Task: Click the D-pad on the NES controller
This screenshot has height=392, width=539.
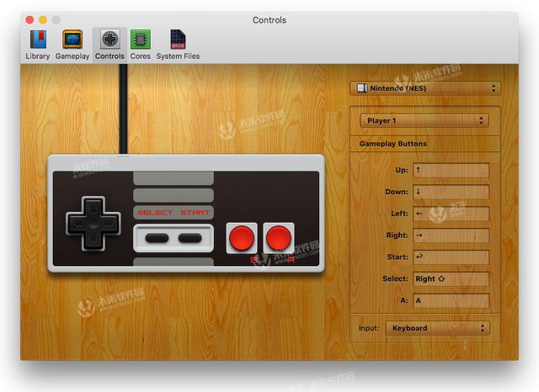Action: [93, 225]
